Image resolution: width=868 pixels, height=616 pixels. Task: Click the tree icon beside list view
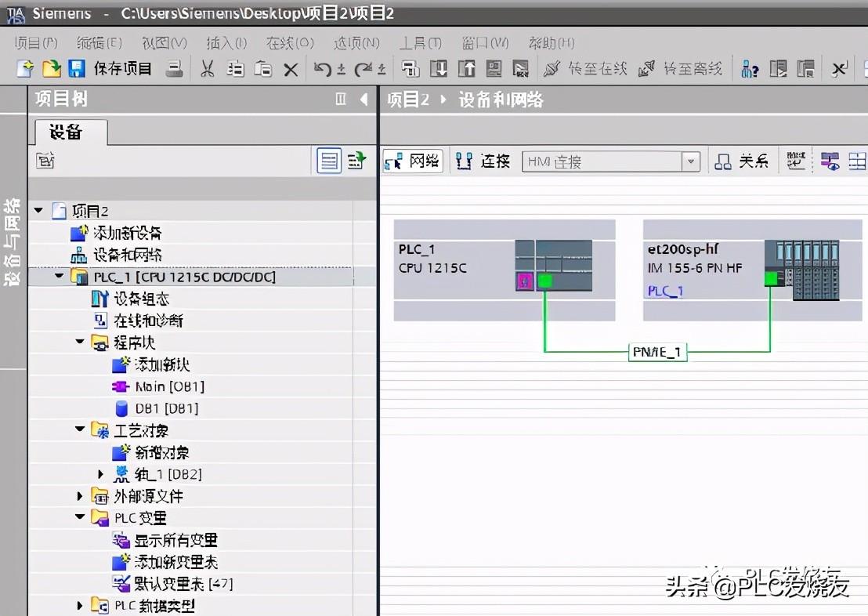(x=356, y=161)
